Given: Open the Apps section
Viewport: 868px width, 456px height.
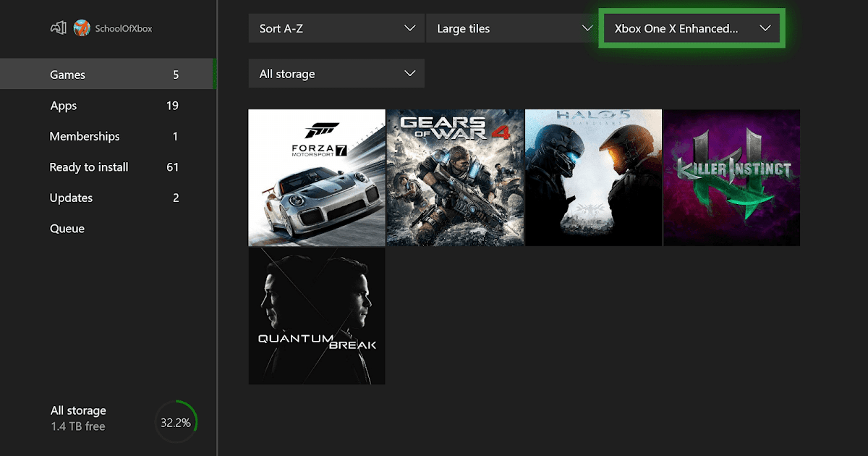Looking at the screenshot, I should click(x=63, y=106).
